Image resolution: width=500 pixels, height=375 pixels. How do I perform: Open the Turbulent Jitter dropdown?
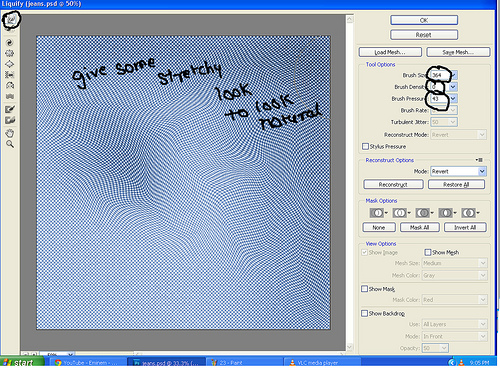click(444, 122)
